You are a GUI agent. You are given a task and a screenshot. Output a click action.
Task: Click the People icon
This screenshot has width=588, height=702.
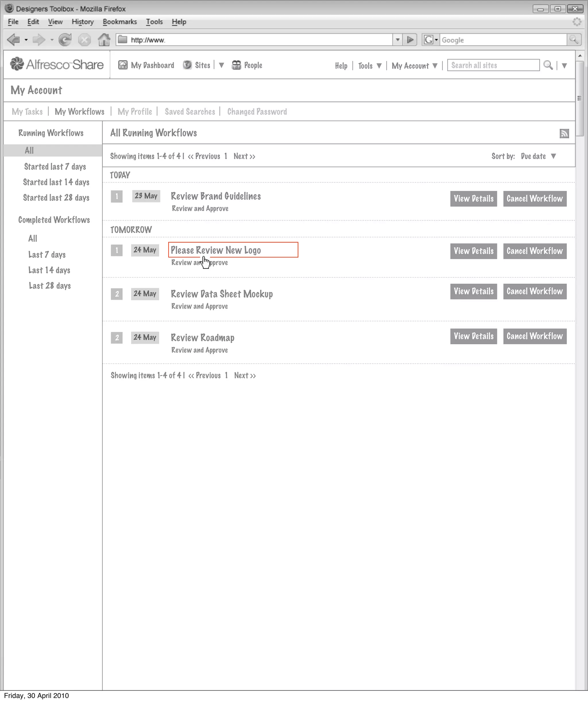236,65
